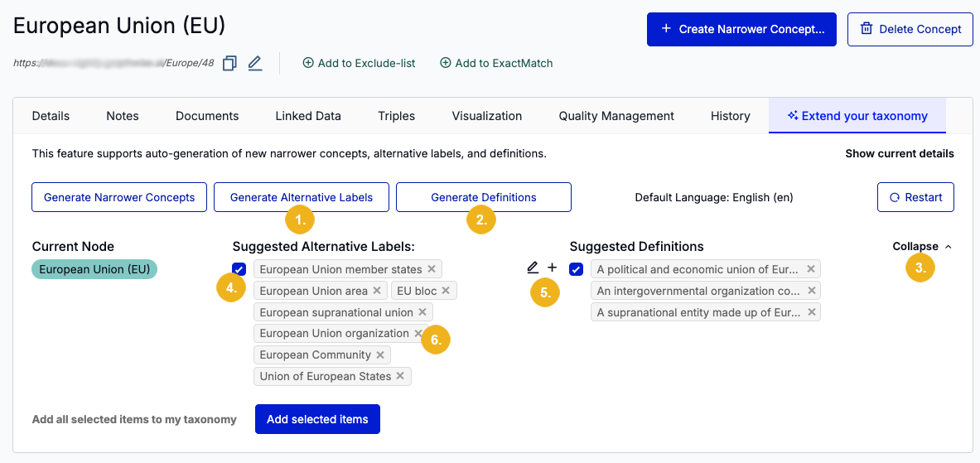Remove the 'Union of European States' label
This screenshot has height=463, width=980.
click(400, 376)
